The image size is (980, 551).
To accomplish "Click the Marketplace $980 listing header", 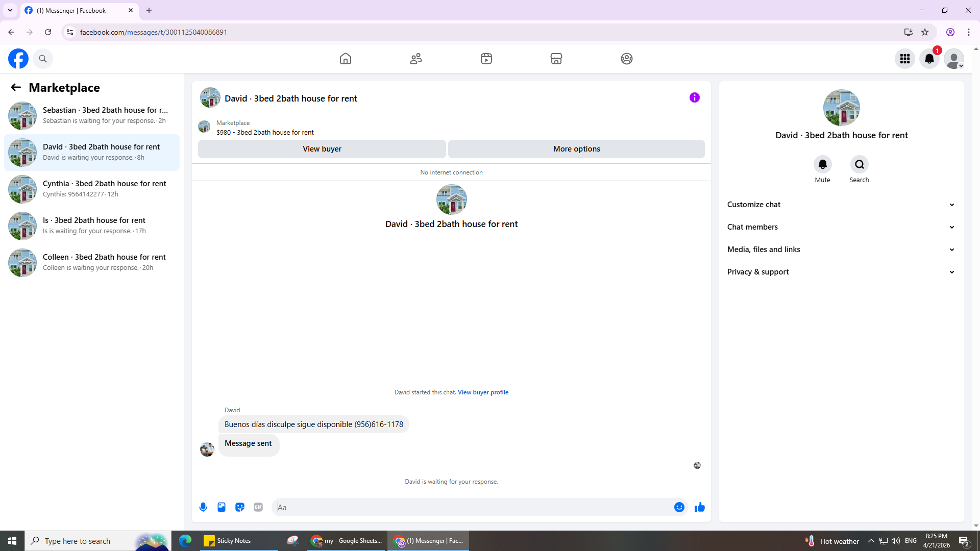I will (265, 128).
